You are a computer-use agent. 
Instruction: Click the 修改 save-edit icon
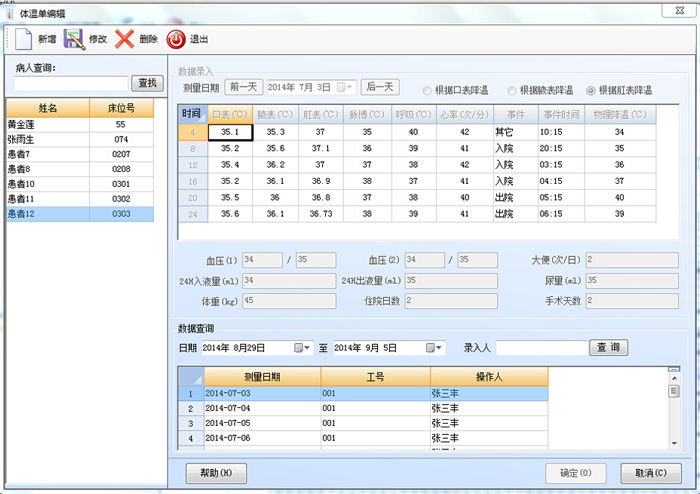pos(74,39)
